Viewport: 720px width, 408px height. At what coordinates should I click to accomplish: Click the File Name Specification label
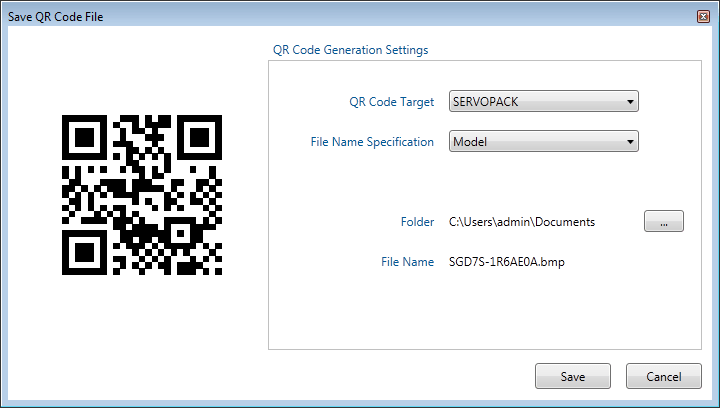click(x=372, y=142)
